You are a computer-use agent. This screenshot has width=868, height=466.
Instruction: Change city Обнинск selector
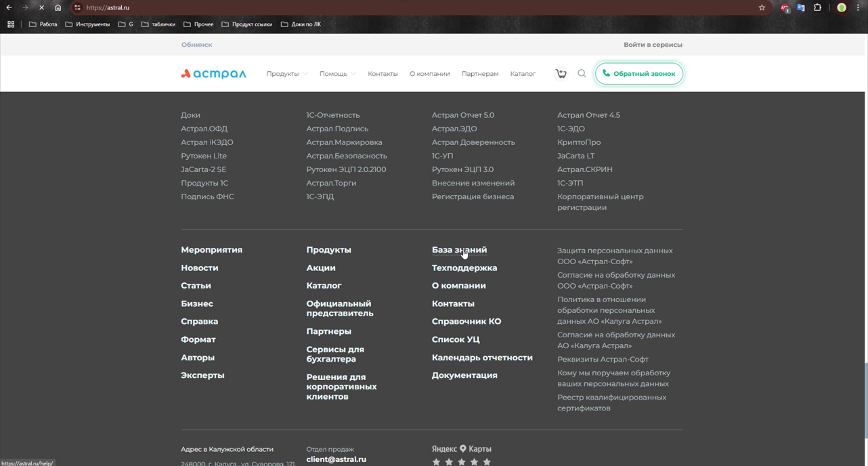click(196, 45)
